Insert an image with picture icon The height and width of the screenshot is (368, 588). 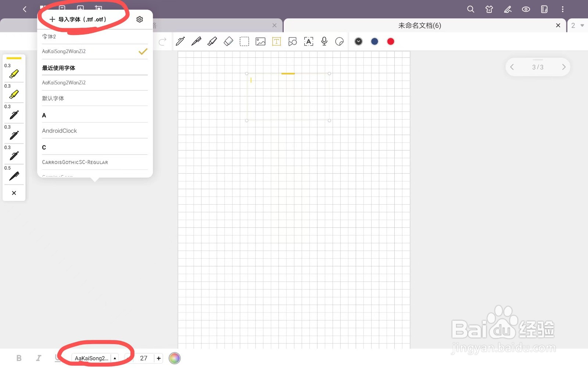pyautogui.click(x=261, y=41)
